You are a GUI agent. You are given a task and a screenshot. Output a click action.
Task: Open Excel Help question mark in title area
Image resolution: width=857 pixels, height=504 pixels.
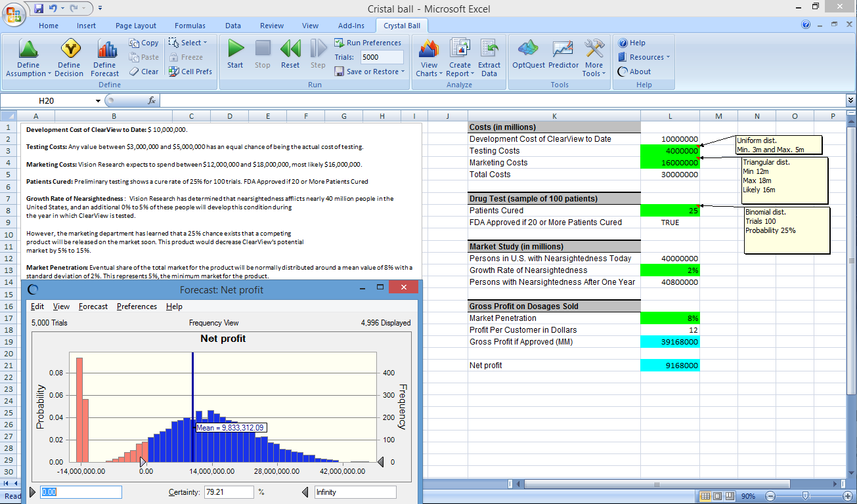pyautogui.click(x=806, y=25)
